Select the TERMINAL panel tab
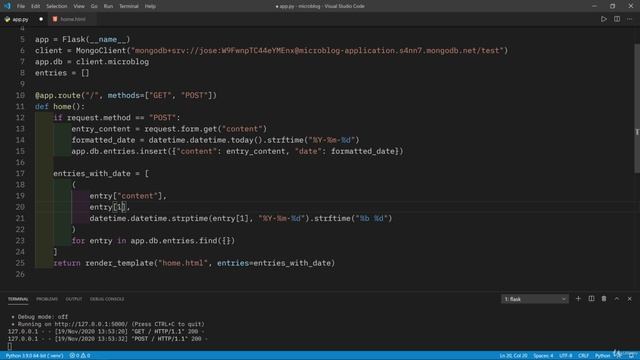The height and width of the screenshot is (360, 640). [18, 299]
